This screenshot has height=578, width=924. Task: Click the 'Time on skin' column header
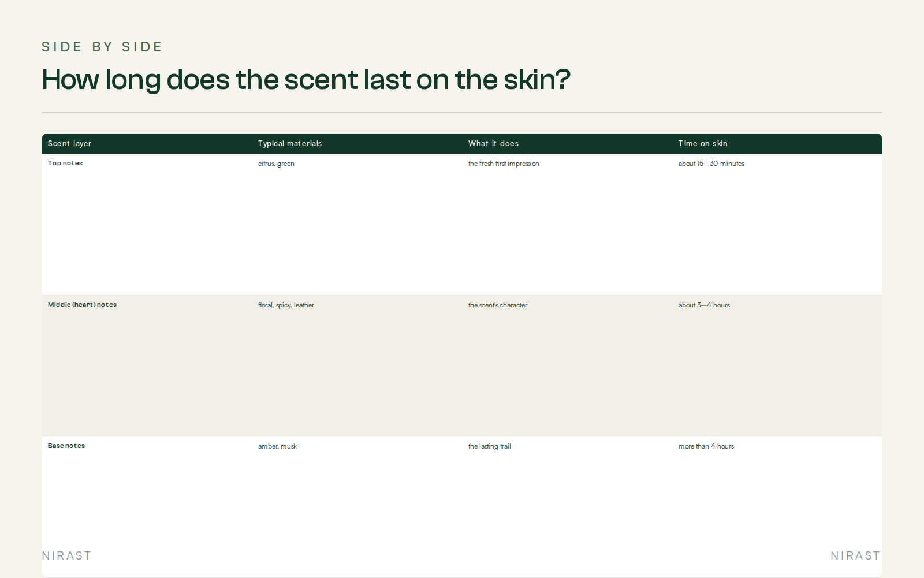click(x=703, y=144)
